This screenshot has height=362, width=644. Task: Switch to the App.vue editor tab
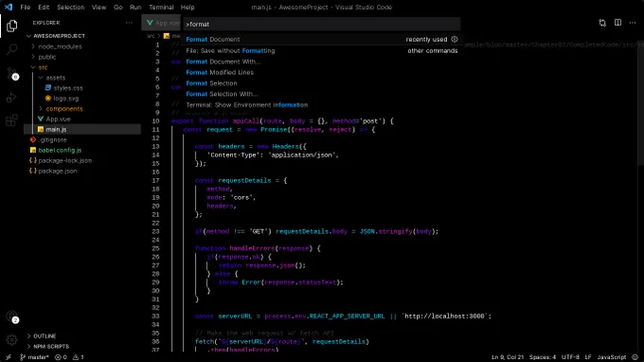click(162, 23)
